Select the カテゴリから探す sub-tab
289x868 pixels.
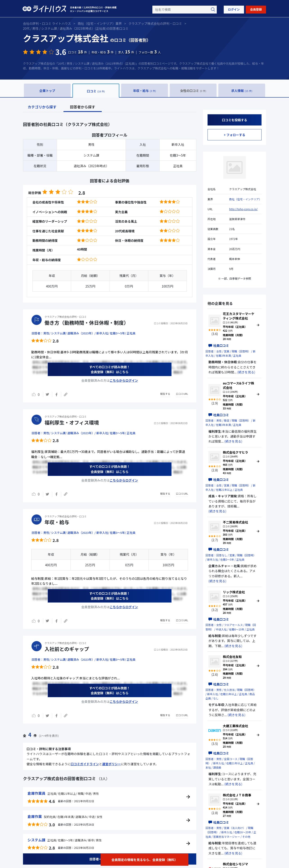point(42,107)
